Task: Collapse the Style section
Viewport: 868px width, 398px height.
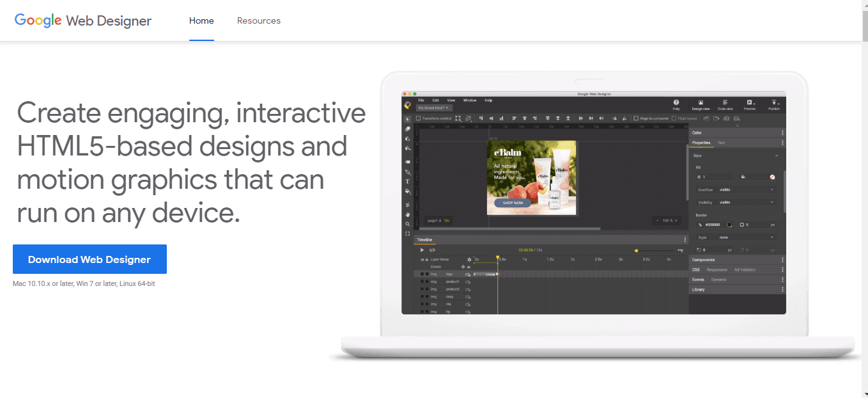Action: [x=777, y=155]
